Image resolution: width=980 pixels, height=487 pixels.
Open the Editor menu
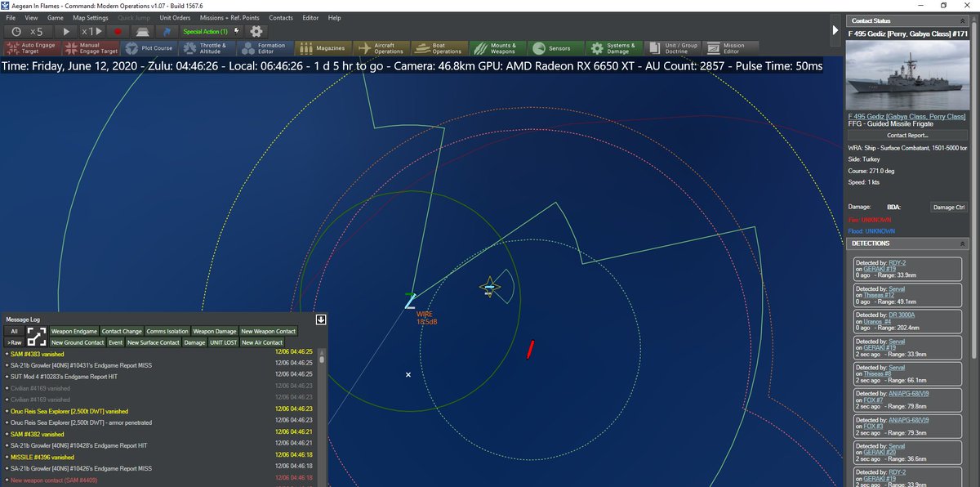pos(310,17)
